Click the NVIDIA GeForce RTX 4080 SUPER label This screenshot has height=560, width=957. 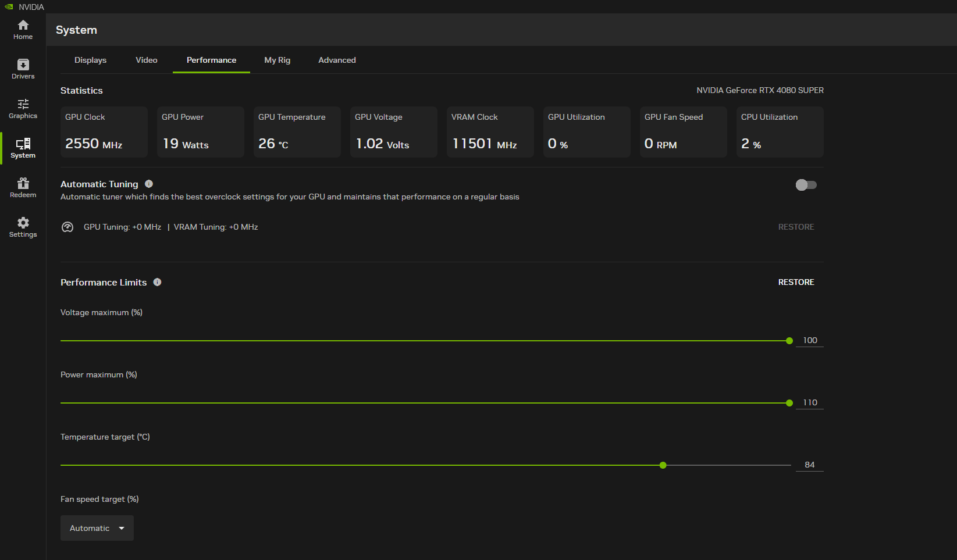pos(760,90)
